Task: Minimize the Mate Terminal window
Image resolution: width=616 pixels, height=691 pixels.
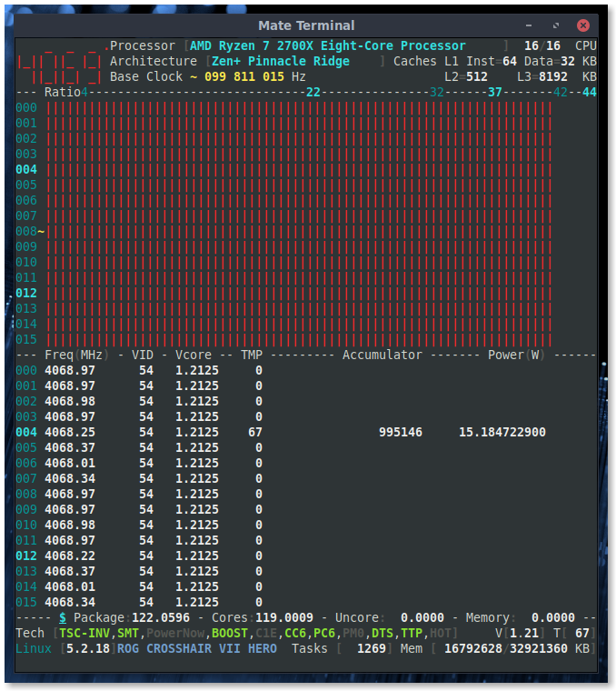Action: (529, 25)
